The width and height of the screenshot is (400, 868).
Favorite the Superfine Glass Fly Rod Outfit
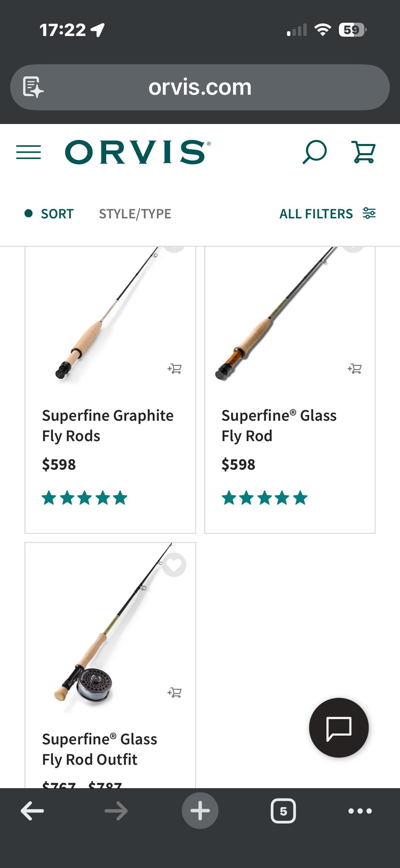pyautogui.click(x=174, y=565)
